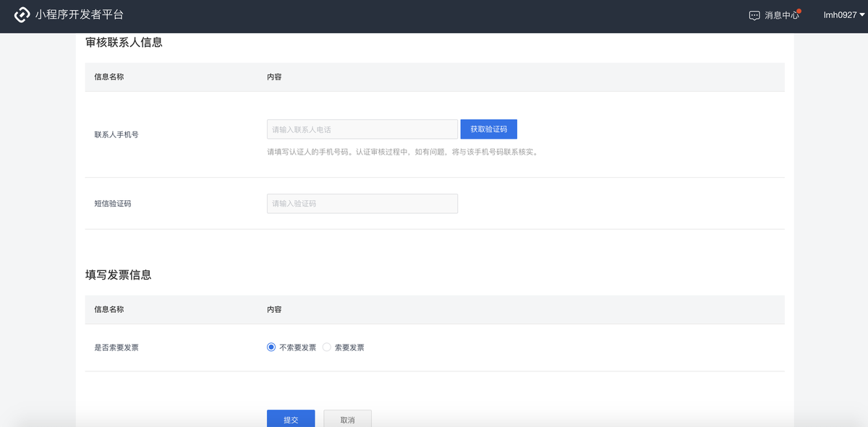
Task: Click the 联系人手机号 field label
Action: (x=116, y=134)
